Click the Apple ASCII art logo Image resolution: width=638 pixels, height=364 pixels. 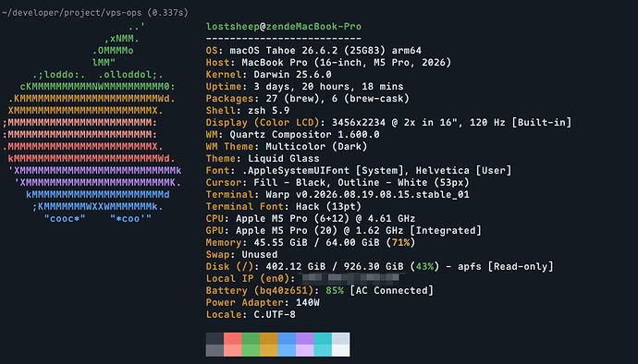[92, 123]
